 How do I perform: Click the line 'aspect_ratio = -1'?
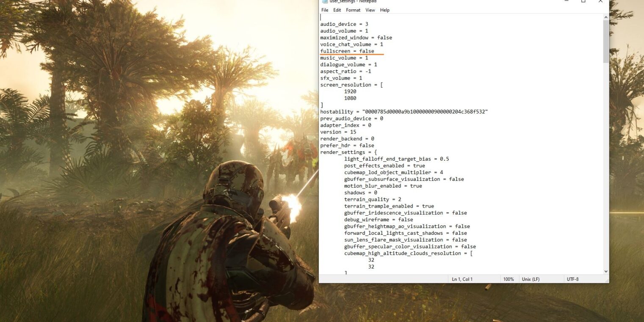coord(345,72)
